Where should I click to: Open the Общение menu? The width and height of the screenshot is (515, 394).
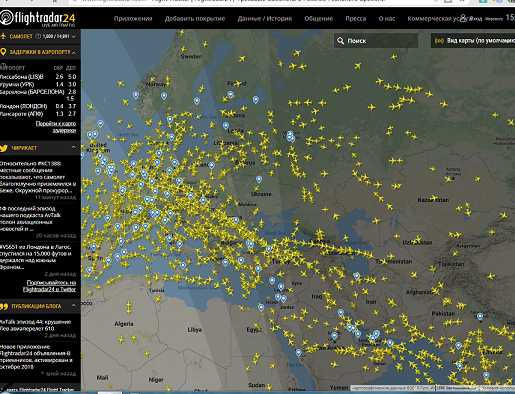(x=318, y=19)
